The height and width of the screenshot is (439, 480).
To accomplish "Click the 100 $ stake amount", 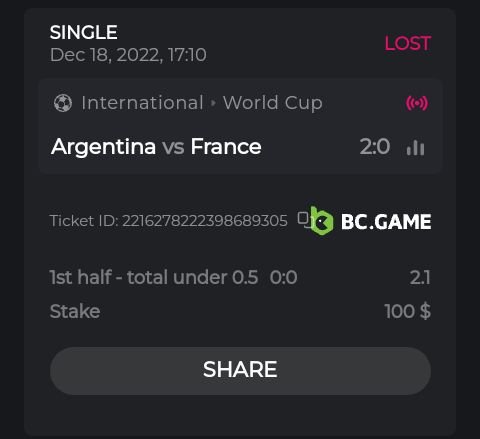I will click(x=408, y=311).
